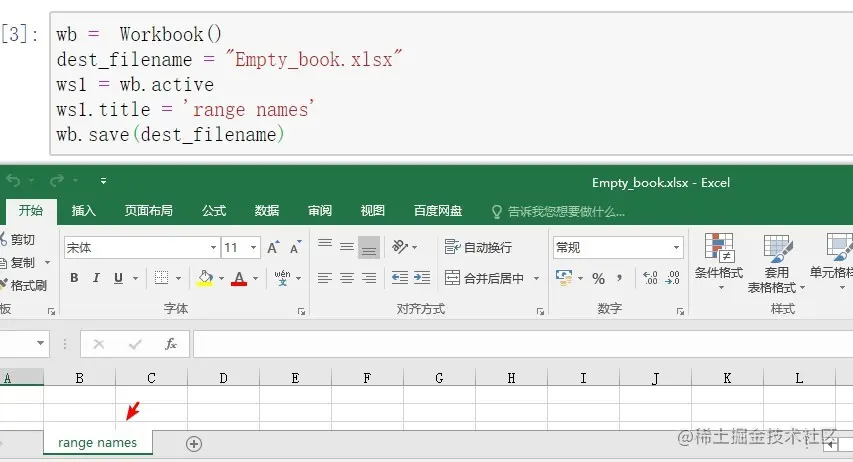Open the 对齐方式 group dialog launcher
Image resolution: width=853 pixels, height=462 pixels.
click(540, 311)
